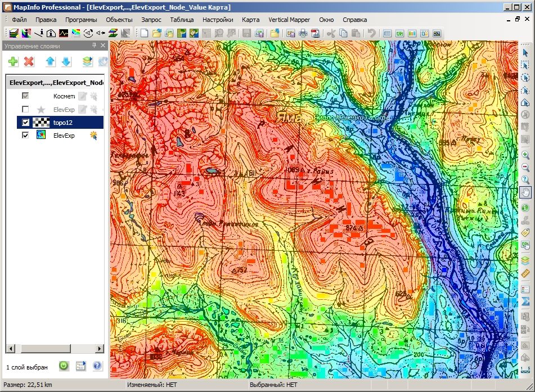
Task: Move layer down with blue down arrow
Action: [66, 61]
